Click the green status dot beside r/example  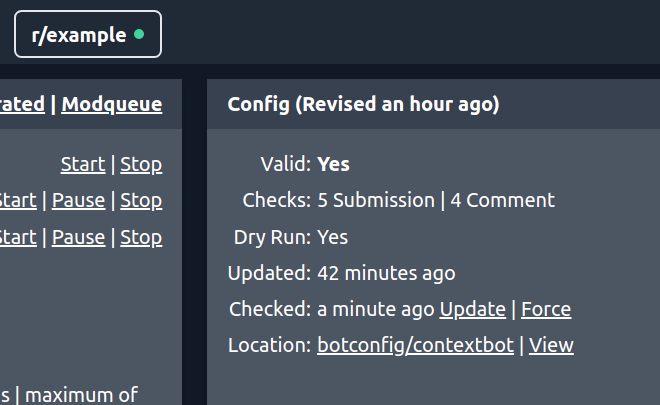pyautogui.click(x=139, y=35)
